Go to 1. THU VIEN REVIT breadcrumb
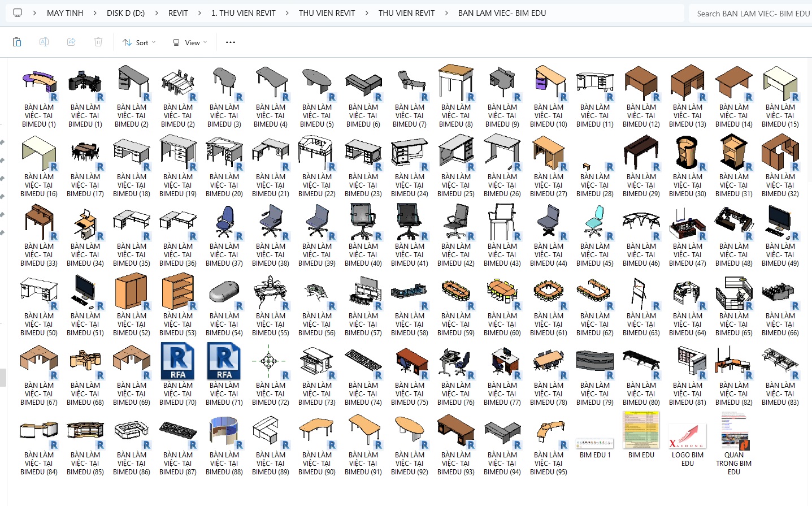Image resolution: width=812 pixels, height=506 pixels. click(243, 13)
